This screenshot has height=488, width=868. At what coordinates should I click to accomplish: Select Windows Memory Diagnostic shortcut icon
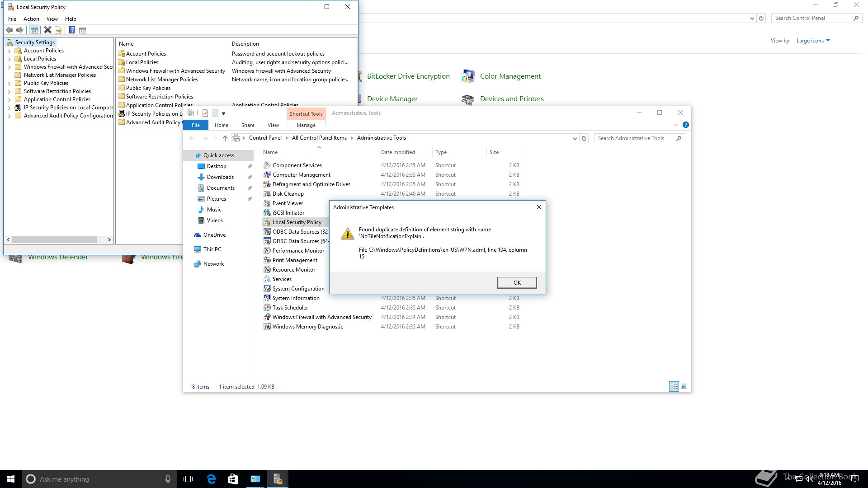pyautogui.click(x=267, y=326)
